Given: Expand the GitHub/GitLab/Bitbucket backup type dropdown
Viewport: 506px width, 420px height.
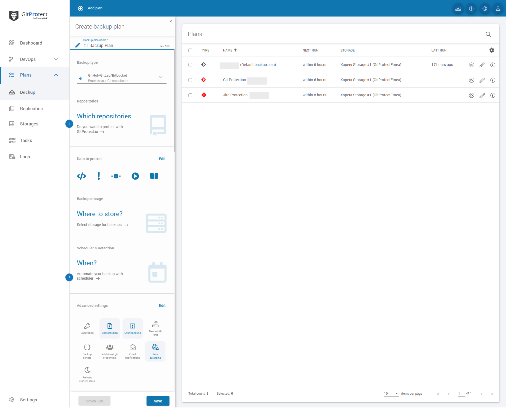Looking at the screenshot, I should (x=161, y=77).
